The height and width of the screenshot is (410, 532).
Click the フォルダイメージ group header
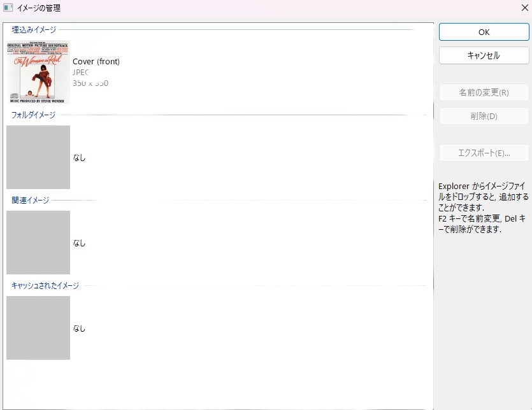34,115
